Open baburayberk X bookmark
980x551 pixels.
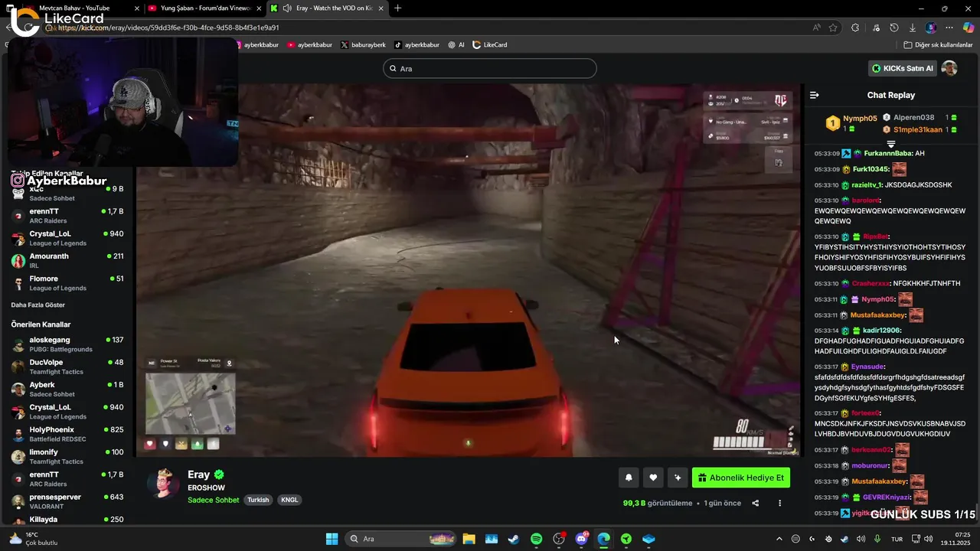363,45
